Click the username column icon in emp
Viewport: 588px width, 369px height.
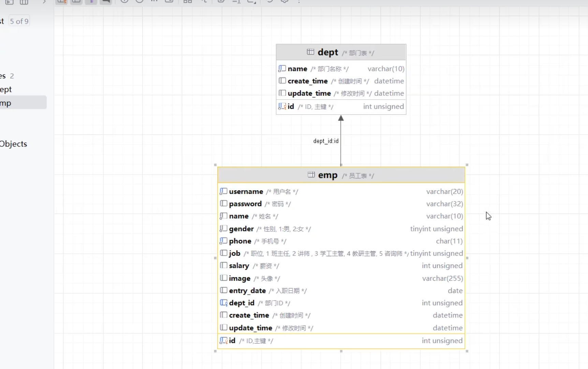(223, 192)
